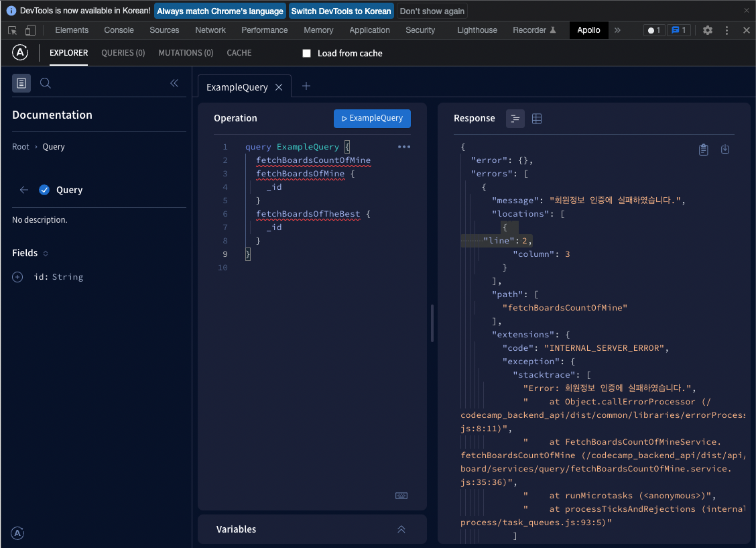The width and height of the screenshot is (756, 548).
Task: Add the id field using the plus icon
Action: 17,276
